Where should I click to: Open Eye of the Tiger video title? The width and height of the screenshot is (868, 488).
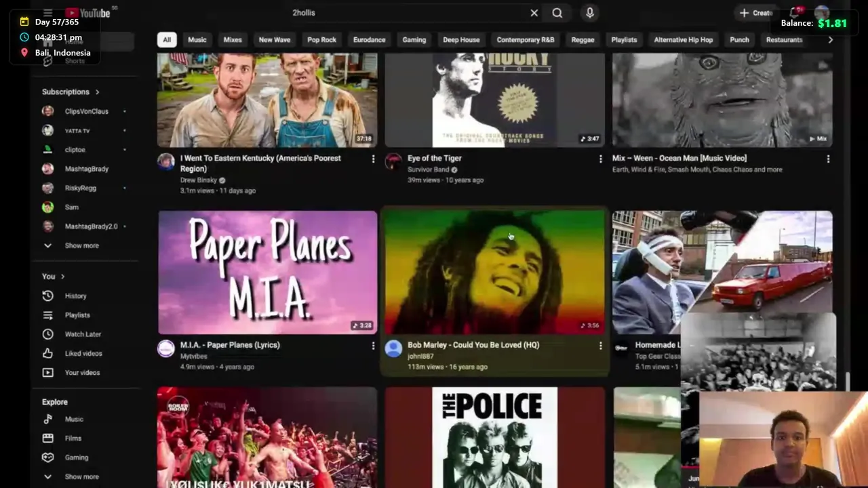[435, 159]
